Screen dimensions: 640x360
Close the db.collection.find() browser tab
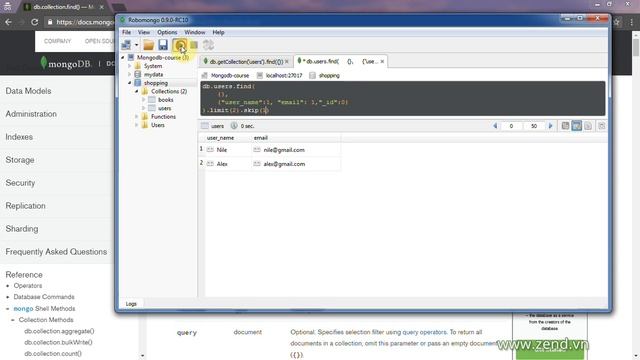pyautogui.click(x=102, y=7)
